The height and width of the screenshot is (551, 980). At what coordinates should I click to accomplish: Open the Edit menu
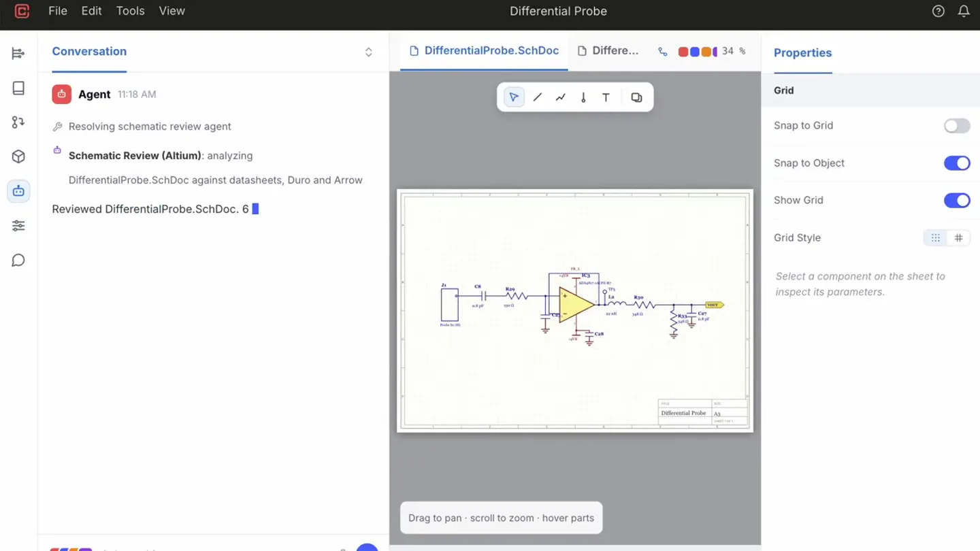[91, 11]
